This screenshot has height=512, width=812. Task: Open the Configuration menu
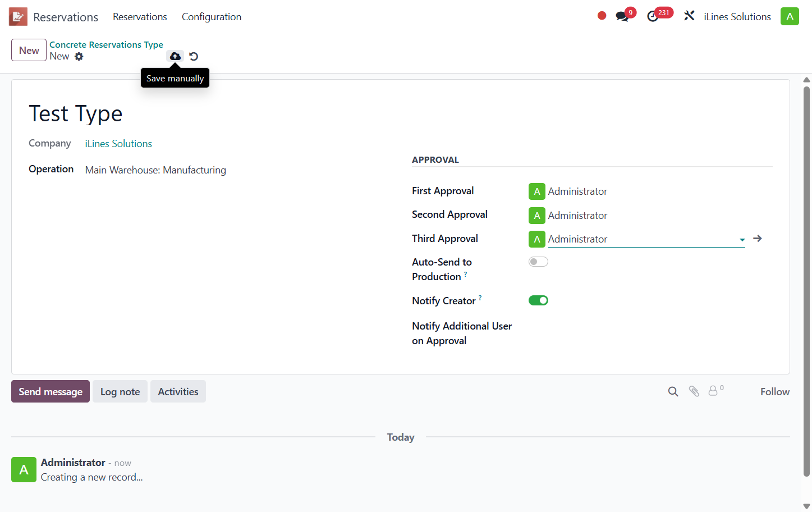pyautogui.click(x=212, y=17)
